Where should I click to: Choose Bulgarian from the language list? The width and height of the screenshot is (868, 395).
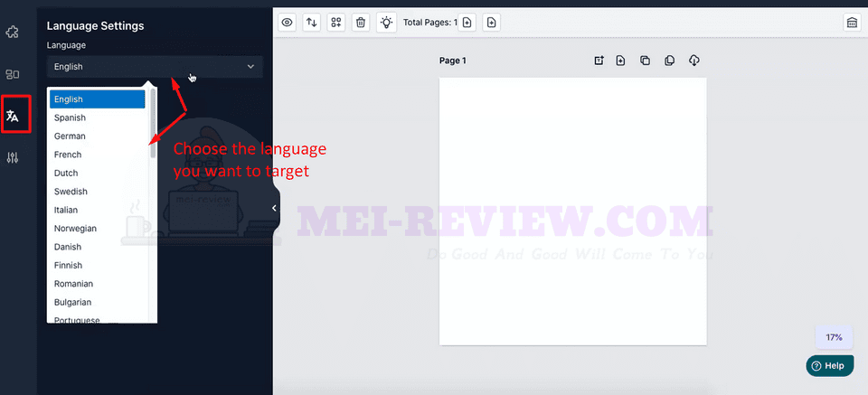pos(98,302)
